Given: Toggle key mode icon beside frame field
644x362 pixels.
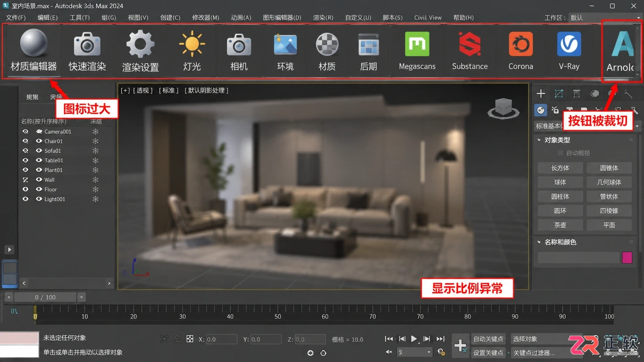Looking at the screenshot, I should pyautogui.click(x=389, y=352).
